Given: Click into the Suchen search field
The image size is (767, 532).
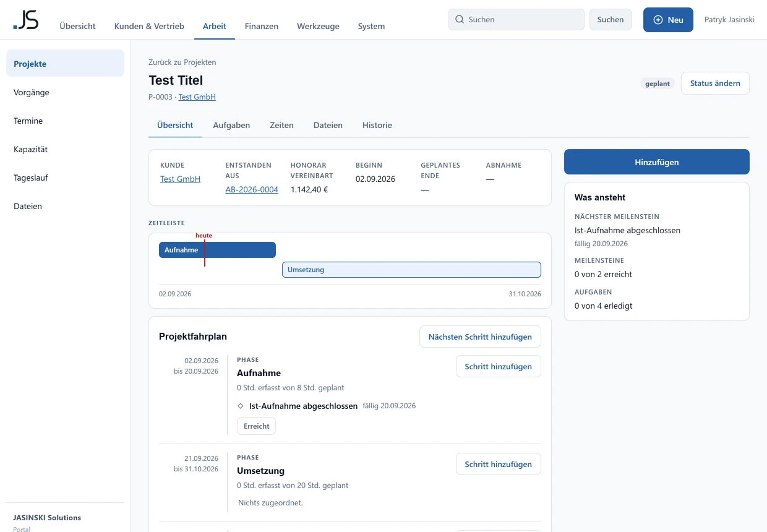Looking at the screenshot, I should [516, 19].
